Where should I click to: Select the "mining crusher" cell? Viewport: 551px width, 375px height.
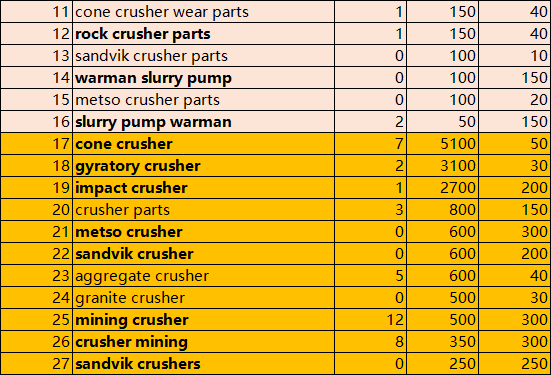(203, 320)
